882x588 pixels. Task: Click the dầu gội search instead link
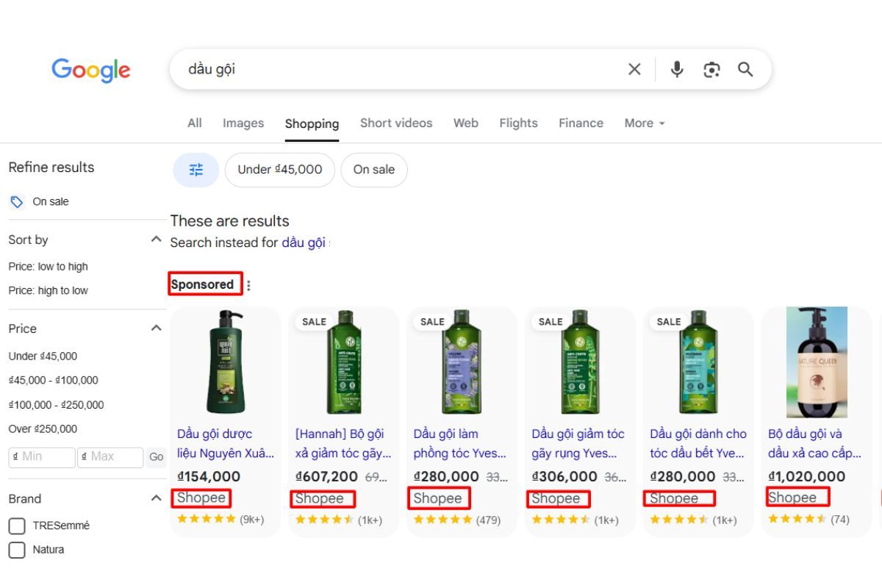[x=304, y=243]
